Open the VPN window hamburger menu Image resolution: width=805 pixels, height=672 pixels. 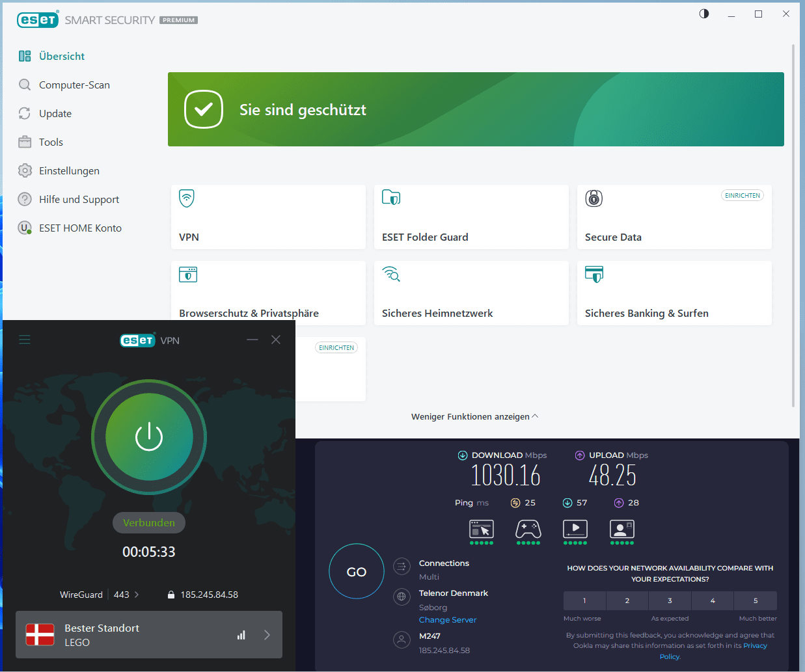pyautogui.click(x=25, y=340)
